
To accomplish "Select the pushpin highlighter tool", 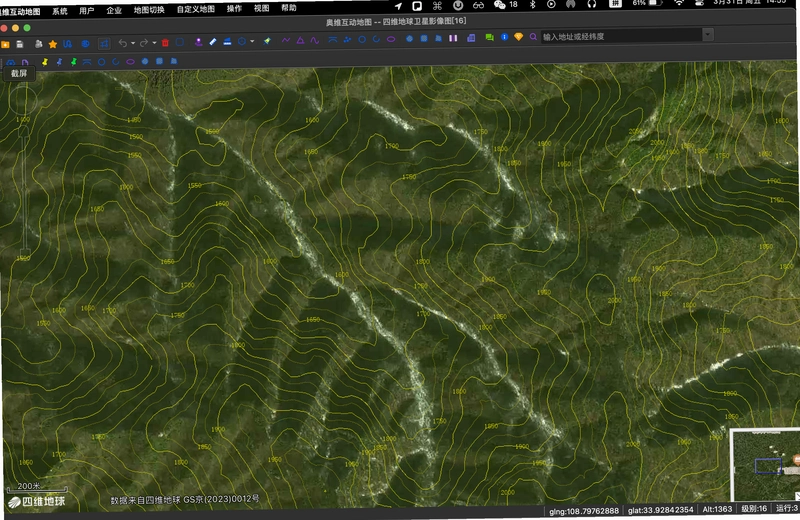I will (x=267, y=41).
